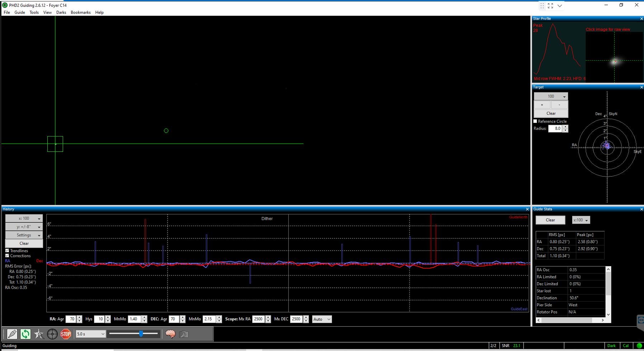This screenshot has width=644, height=351.
Task: Open the Bookmarks menu
Action: 81,13
